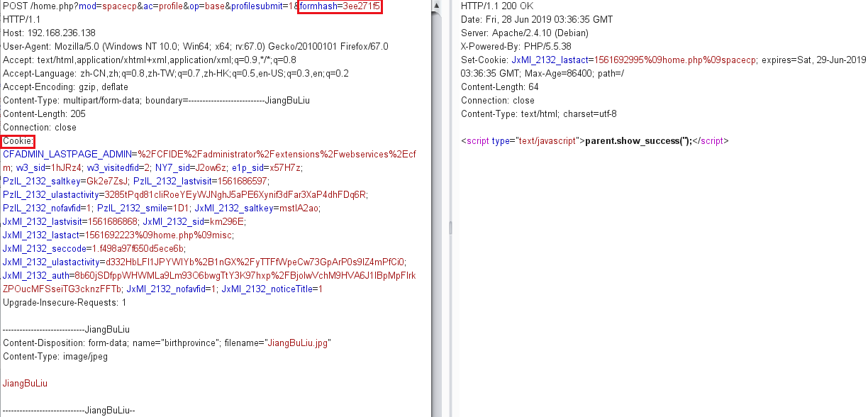868x417 pixels.
Task: Click the 'Accept: text/html' request header line
Action: 150,60
